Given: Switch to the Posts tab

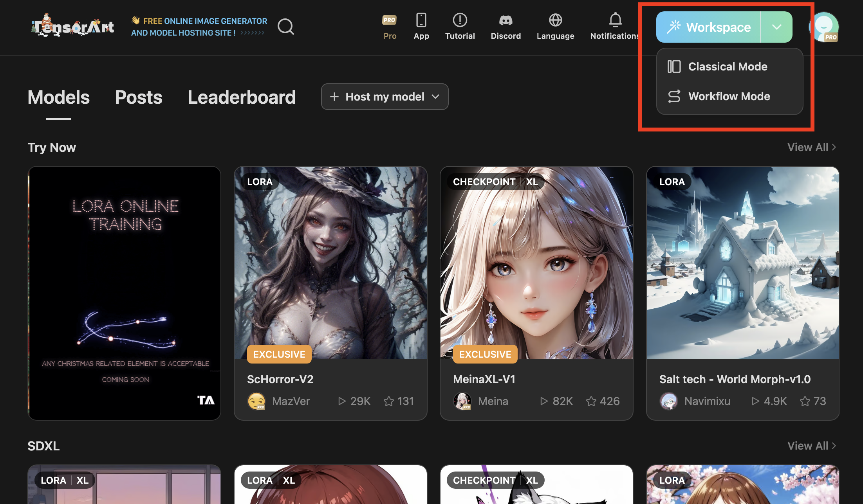Looking at the screenshot, I should pyautogui.click(x=139, y=97).
